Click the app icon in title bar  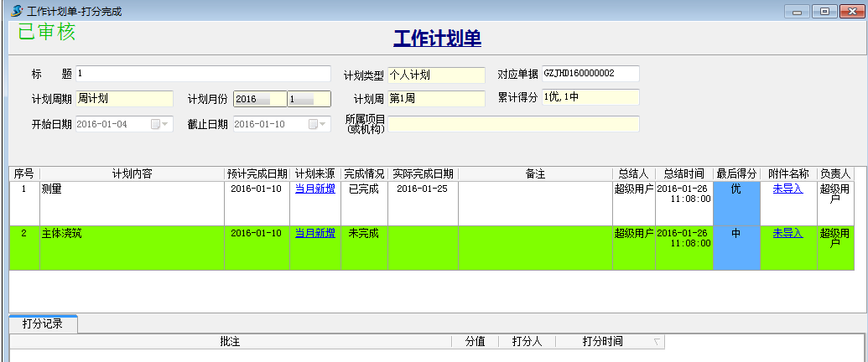(15, 11)
